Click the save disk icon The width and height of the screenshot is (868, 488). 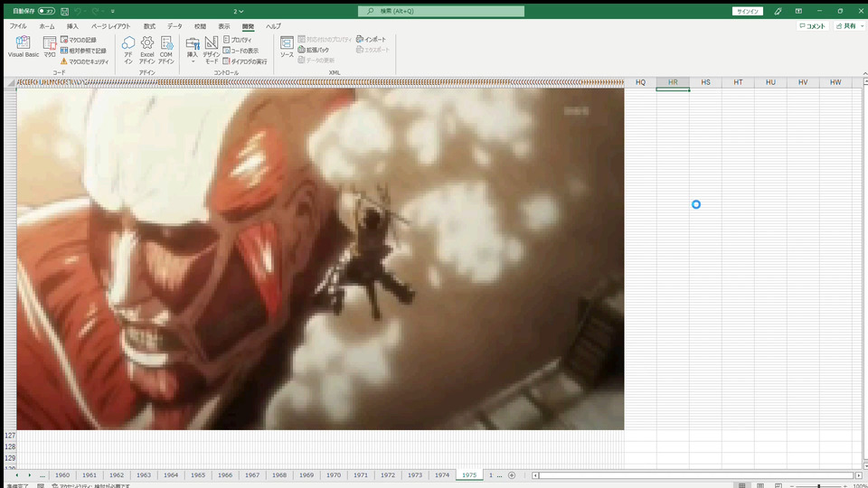tap(65, 11)
